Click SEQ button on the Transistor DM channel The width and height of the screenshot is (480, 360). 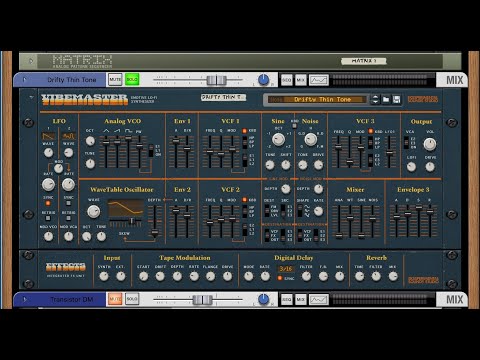pos(287,299)
